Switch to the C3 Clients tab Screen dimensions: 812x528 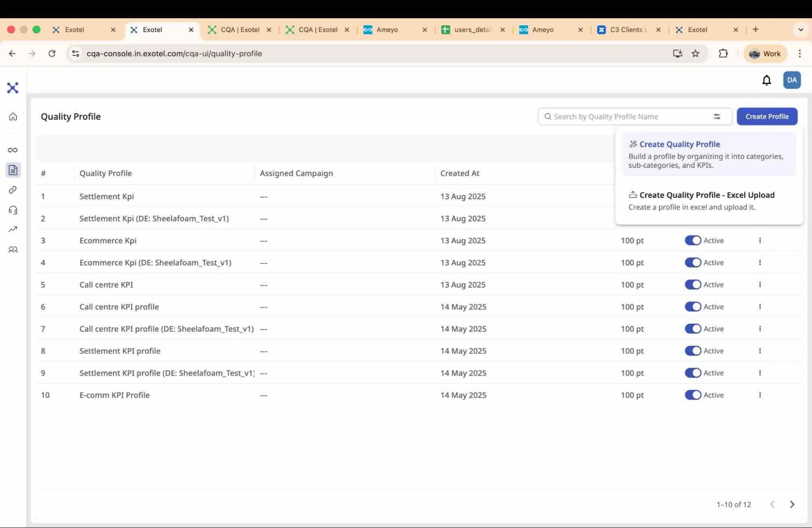[629, 30]
